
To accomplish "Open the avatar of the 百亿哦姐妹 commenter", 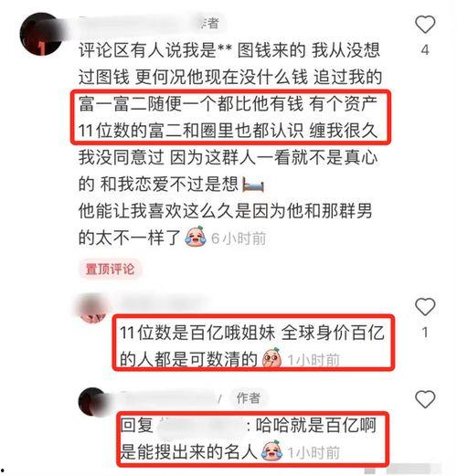I will pyautogui.click(x=93, y=308).
